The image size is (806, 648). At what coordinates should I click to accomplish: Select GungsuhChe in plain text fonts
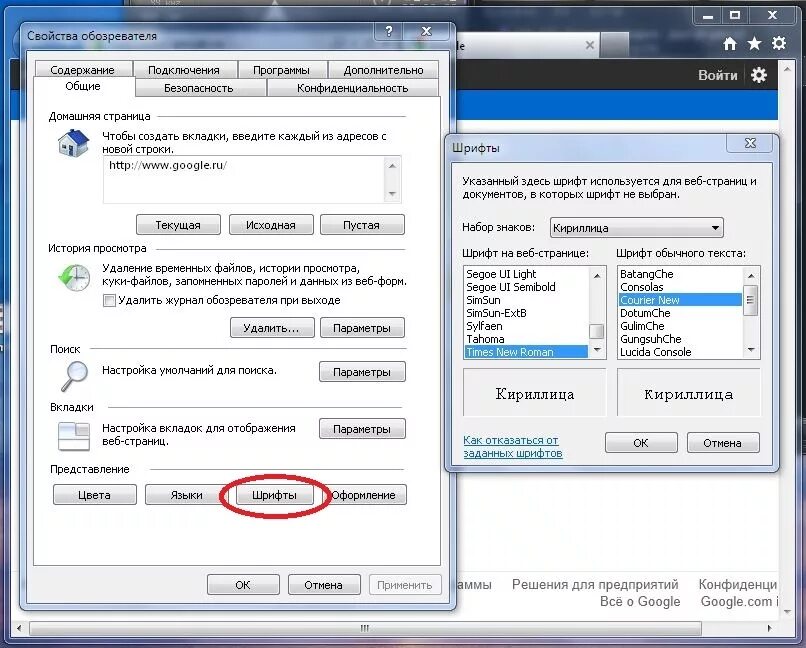[x=680, y=339]
